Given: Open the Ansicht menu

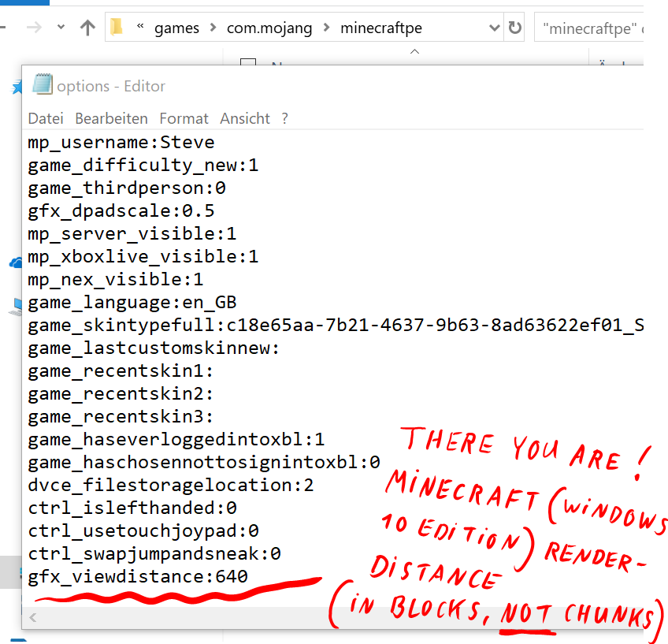Looking at the screenshot, I should coord(245,118).
